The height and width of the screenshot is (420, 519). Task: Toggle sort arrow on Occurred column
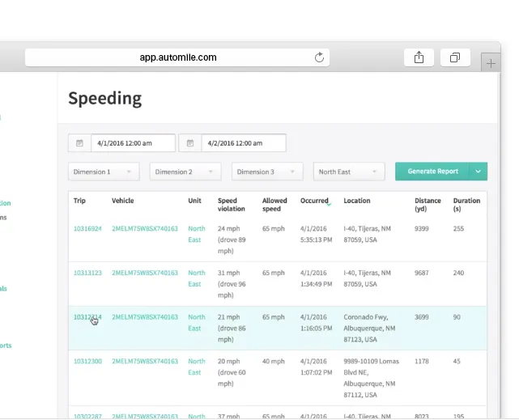pos(329,205)
